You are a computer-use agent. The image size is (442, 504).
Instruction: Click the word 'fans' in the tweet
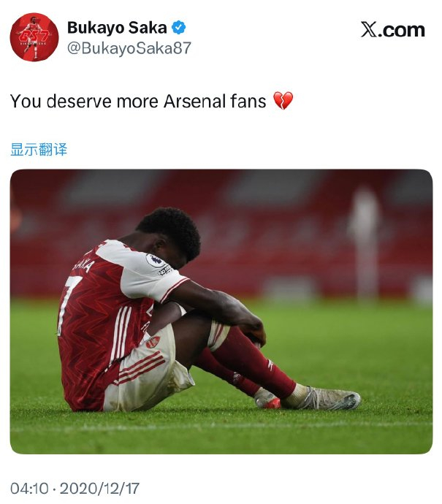coord(251,101)
